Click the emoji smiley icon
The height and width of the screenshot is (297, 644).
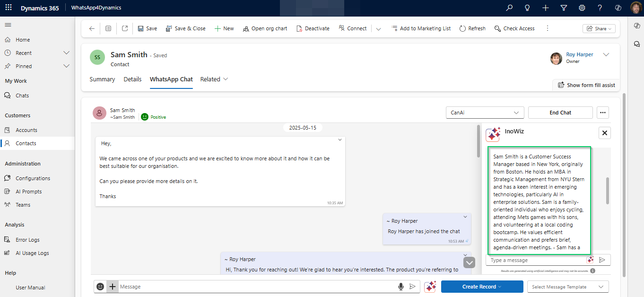100,287
